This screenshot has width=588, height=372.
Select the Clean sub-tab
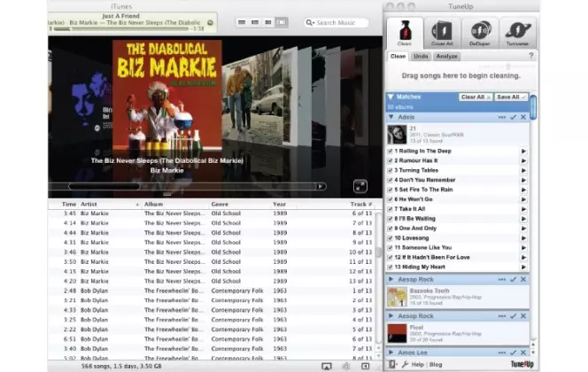point(398,57)
